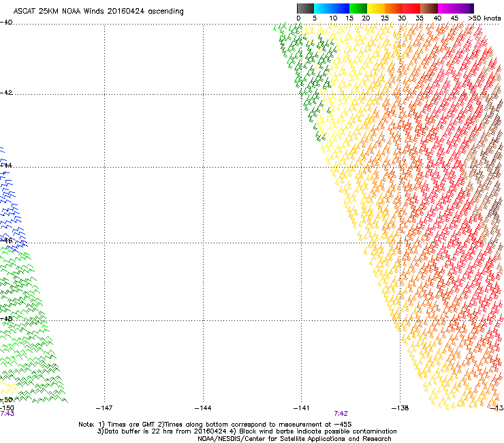
Task: Click the purple swath time 7:42
Action: [x=341, y=414]
